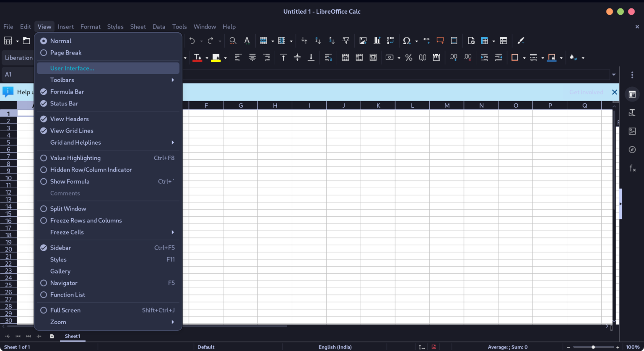Select the AutoFilter icon
This screenshot has height=351, width=644.
346,40
